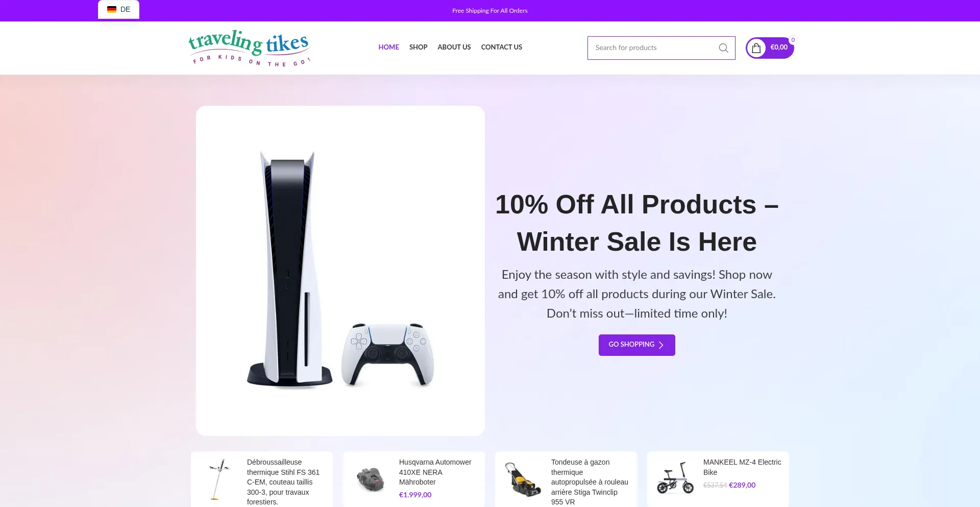Click the cart total €0,00 amount
This screenshot has width=980, height=507.
pos(779,47)
